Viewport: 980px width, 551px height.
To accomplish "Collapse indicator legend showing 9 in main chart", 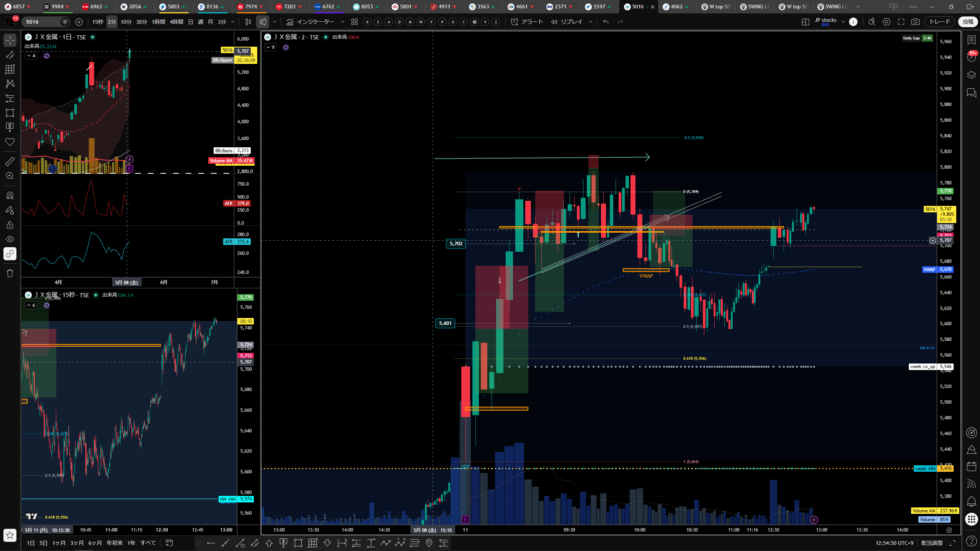I will [x=270, y=47].
